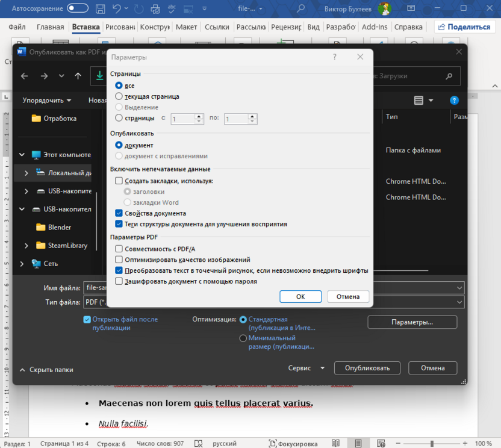Switch to Фокусировка mode in status bar
Viewport: 501px width, 448px height.
coord(293,444)
